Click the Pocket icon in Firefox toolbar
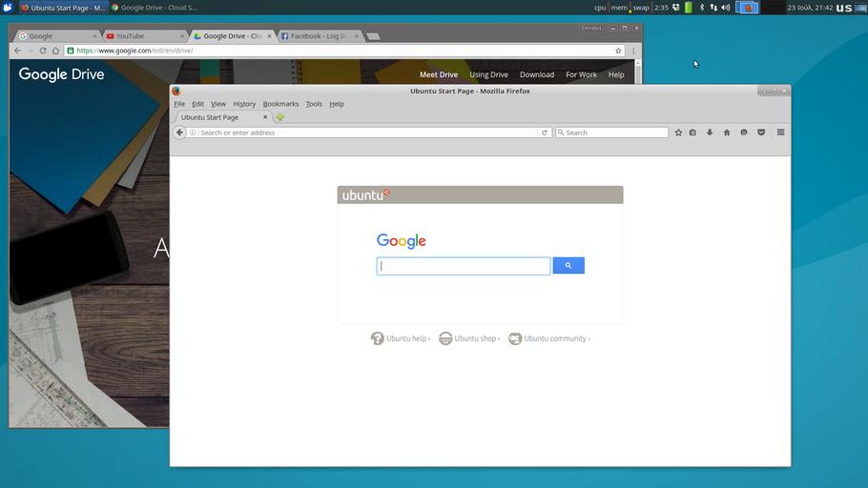Image resolution: width=868 pixels, height=488 pixels. [761, 132]
